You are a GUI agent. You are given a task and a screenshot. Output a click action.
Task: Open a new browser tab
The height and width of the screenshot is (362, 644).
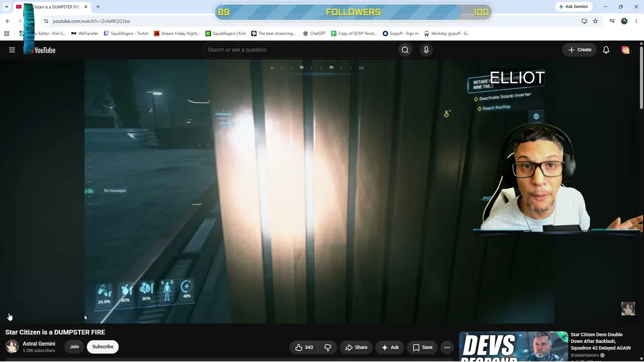click(x=98, y=7)
